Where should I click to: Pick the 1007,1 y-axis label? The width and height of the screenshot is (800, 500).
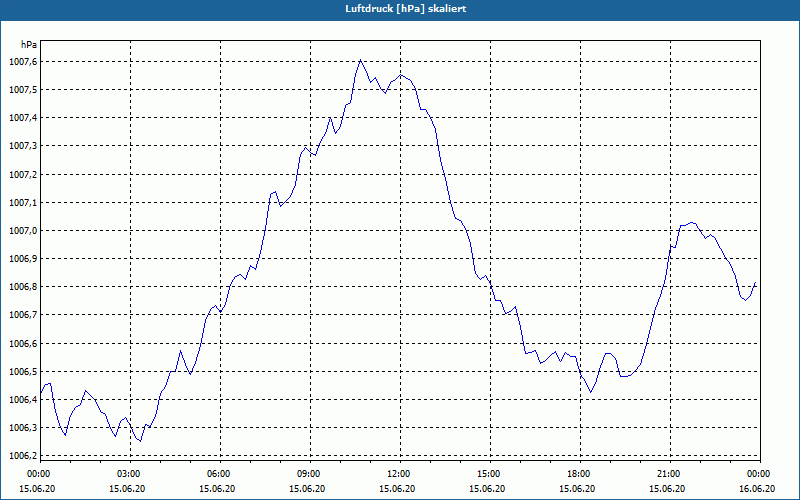22,203
